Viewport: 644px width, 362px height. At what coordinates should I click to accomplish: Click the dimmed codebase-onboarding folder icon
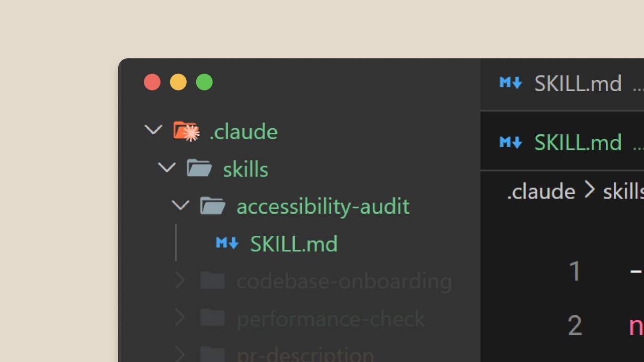pos(213,281)
